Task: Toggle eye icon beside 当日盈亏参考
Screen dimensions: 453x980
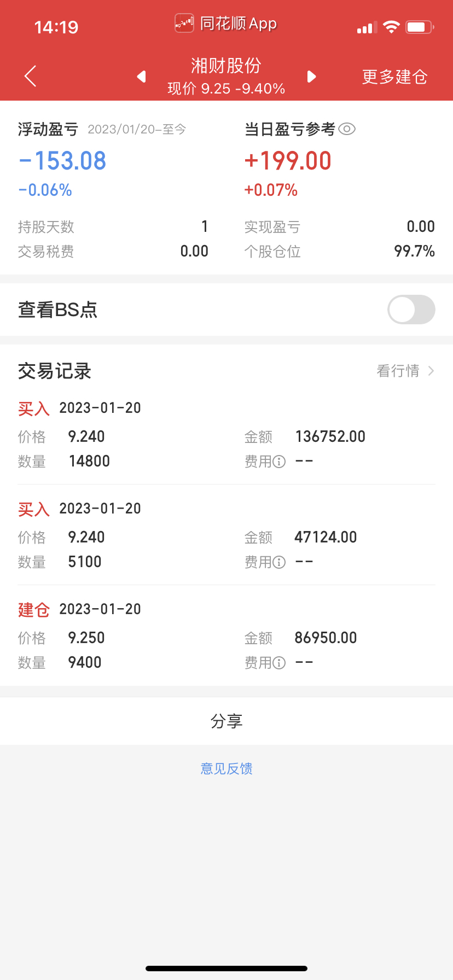Action: tap(347, 129)
